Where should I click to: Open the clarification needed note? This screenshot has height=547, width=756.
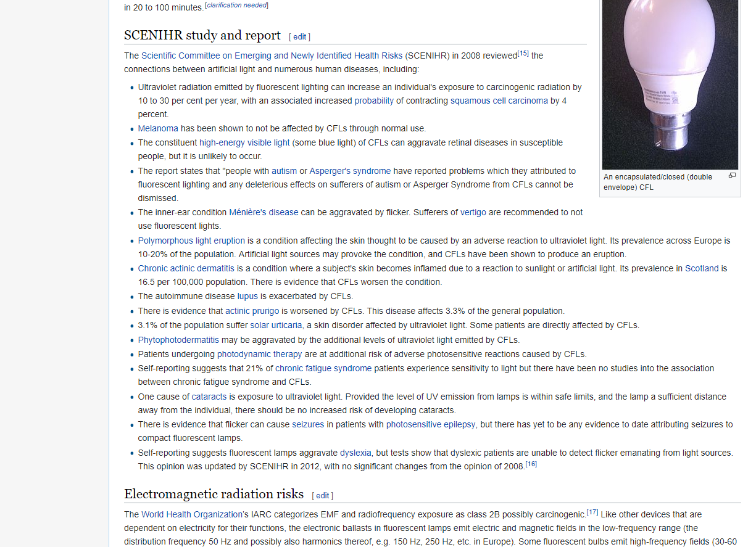238,6
